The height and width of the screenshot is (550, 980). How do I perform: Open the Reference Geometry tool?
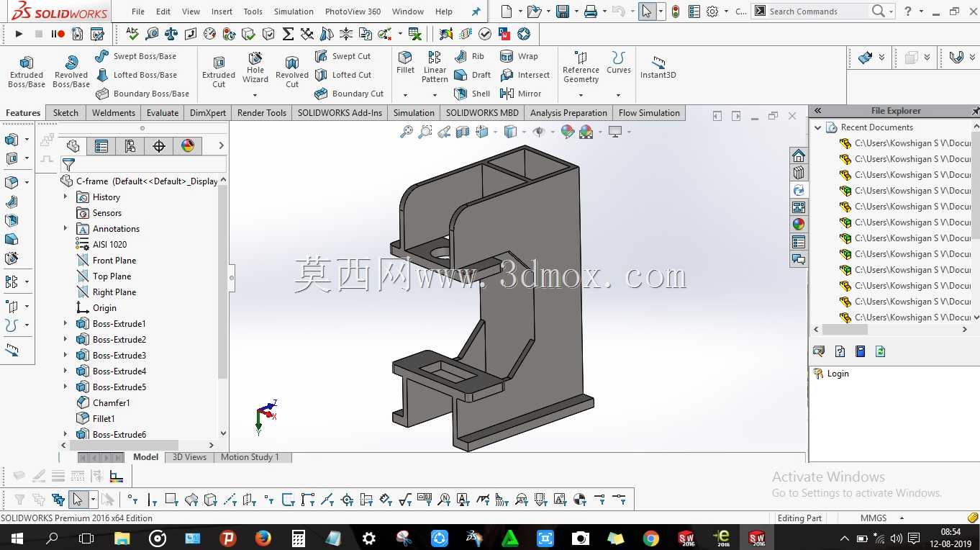581,67
